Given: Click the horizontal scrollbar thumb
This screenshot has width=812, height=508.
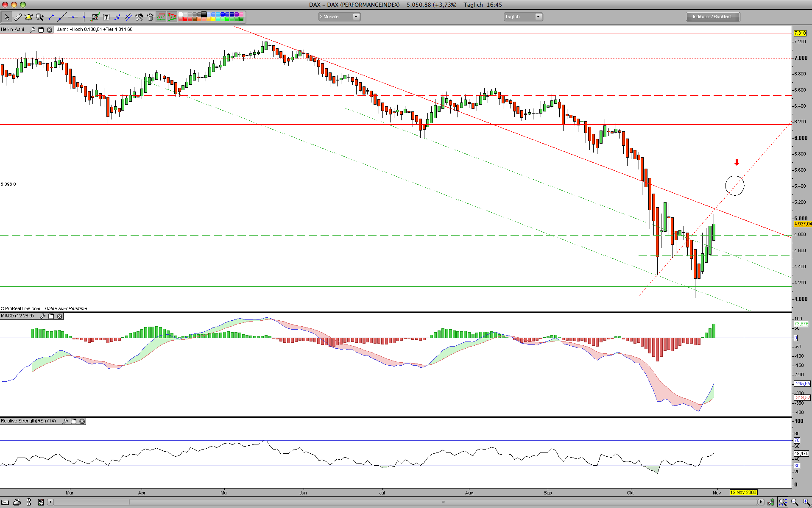Looking at the screenshot, I should [443, 502].
